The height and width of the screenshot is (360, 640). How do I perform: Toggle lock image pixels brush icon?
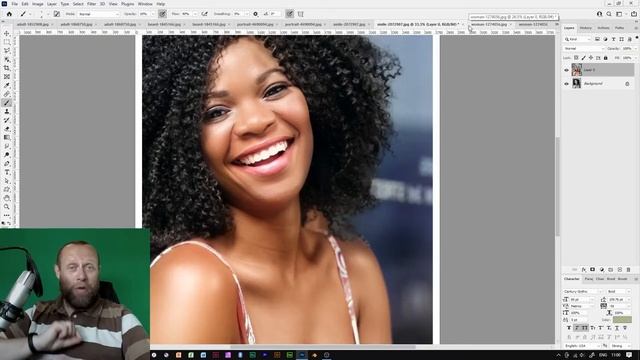click(x=583, y=58)
